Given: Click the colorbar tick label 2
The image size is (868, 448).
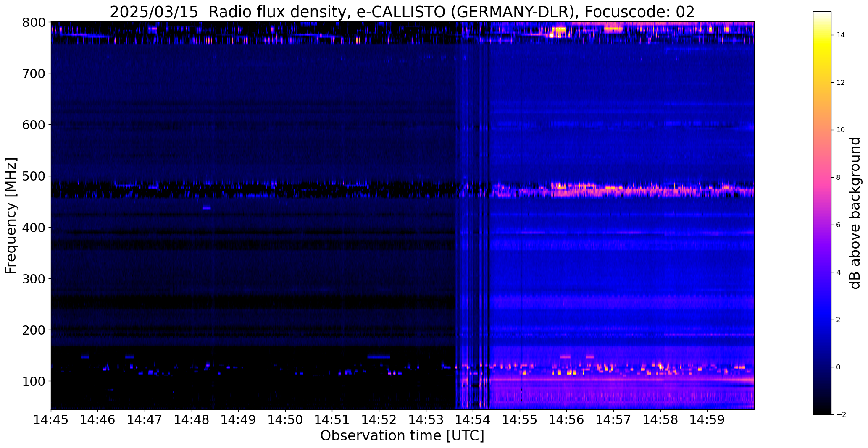Looking at the screenshot, I should pos(839,320).
